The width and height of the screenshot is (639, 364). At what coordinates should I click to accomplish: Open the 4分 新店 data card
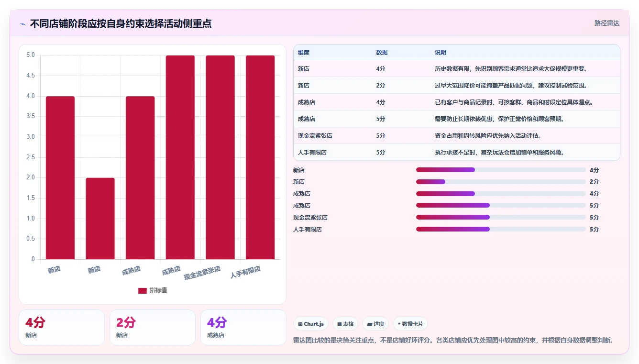tap(62, 327)
